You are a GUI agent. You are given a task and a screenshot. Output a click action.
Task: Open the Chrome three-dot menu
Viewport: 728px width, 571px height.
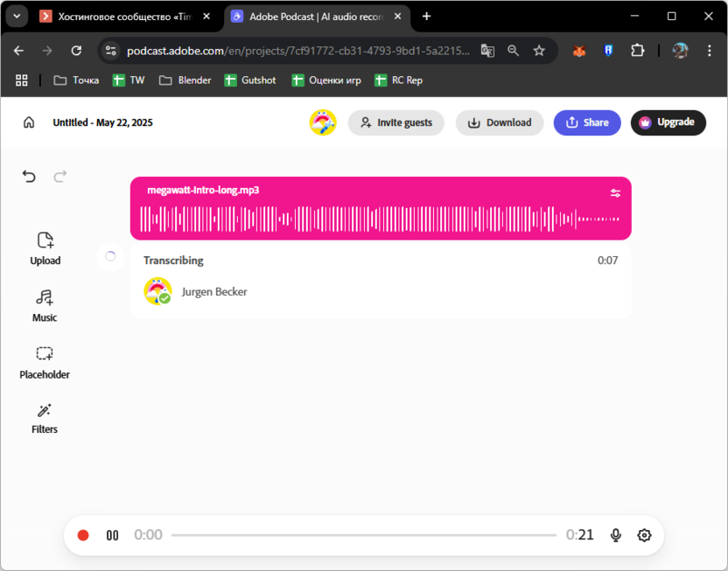pos(709,51)
